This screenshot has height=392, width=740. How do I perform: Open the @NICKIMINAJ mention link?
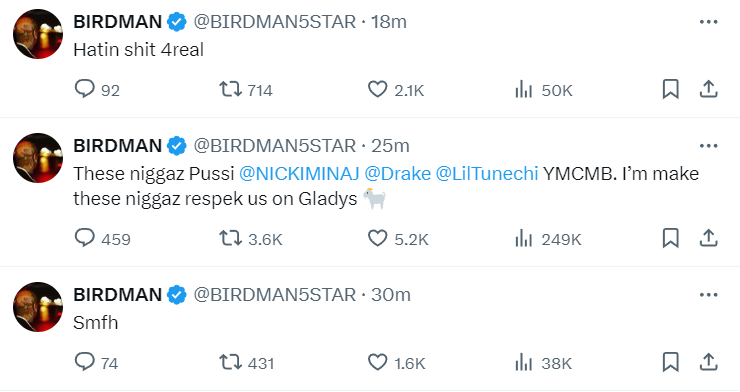click(299, 174)
